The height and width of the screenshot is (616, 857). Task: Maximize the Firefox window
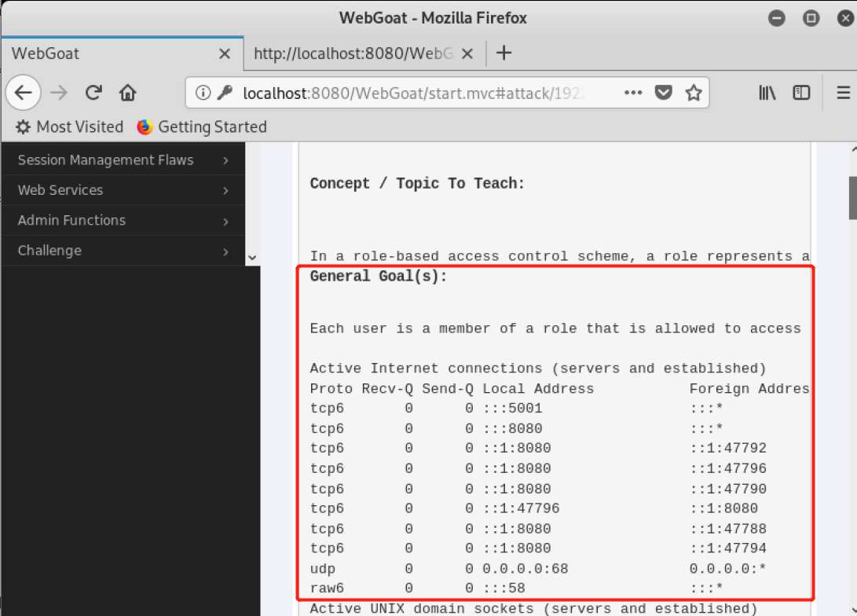tap(811, 18)
